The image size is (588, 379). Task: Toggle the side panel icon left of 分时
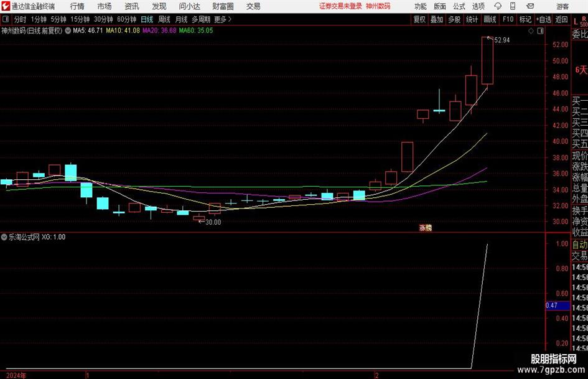click(5, 19)
